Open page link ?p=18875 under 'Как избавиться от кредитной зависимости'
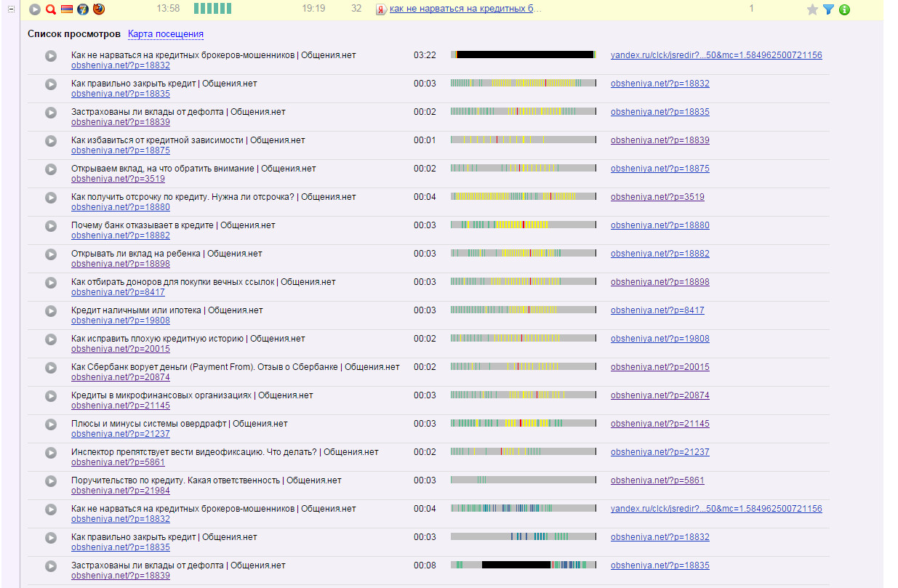The width and height of the screenshot is (898, 588). (121, 150)
